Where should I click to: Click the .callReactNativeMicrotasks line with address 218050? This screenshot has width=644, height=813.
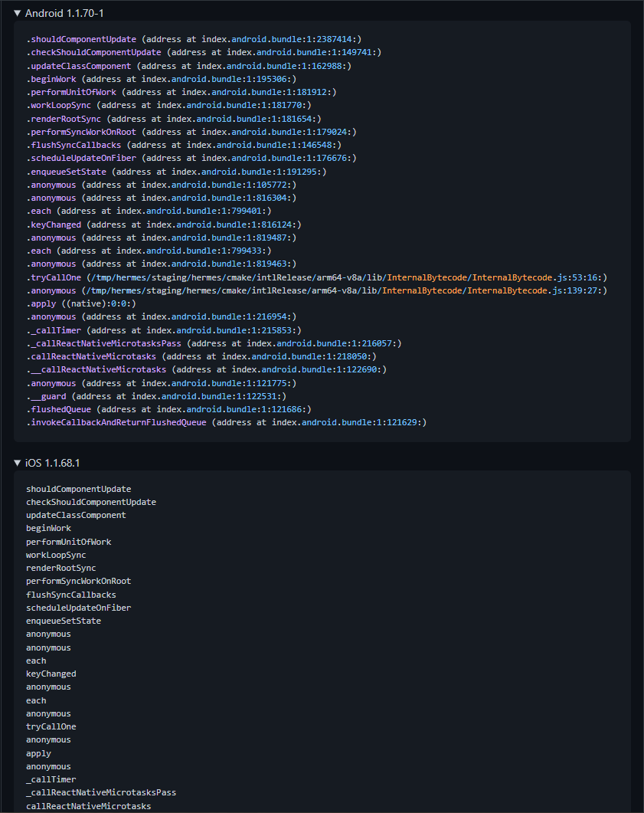pyautogui.click(x=201, y=356)
